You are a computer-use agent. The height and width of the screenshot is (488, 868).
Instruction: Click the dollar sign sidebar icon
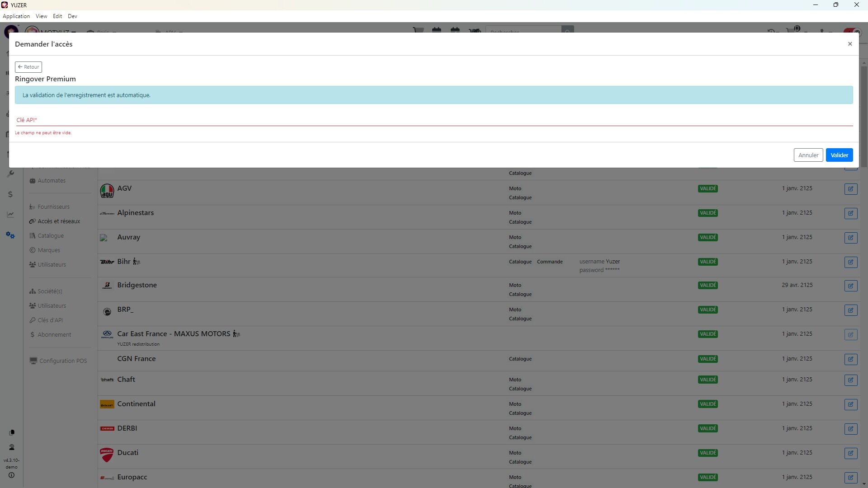click(x=10, y=194)
